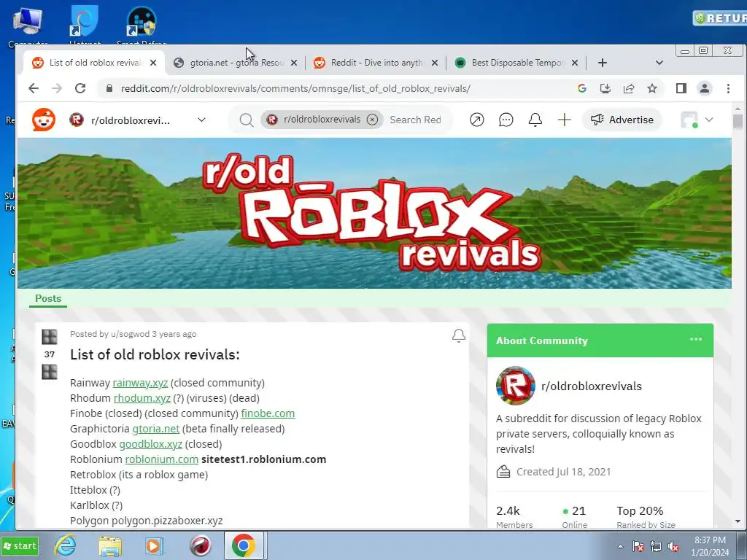Remove the r/oldrobloxrevivals search filter

coord(373,120)
